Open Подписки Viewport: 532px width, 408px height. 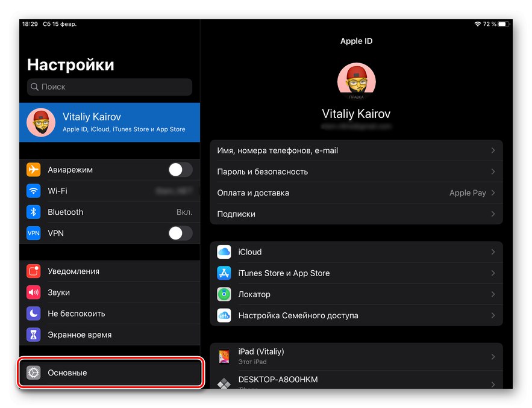click(x=356, y=214)
